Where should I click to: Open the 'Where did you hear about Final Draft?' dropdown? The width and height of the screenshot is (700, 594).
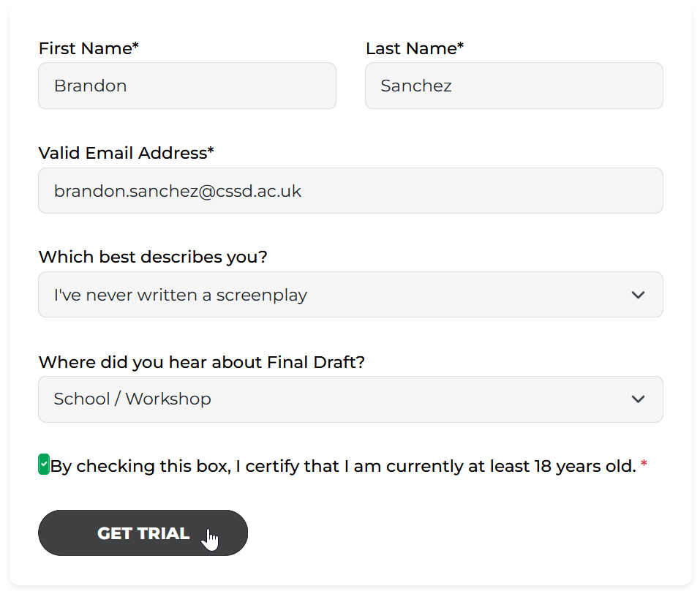point(350,399)
